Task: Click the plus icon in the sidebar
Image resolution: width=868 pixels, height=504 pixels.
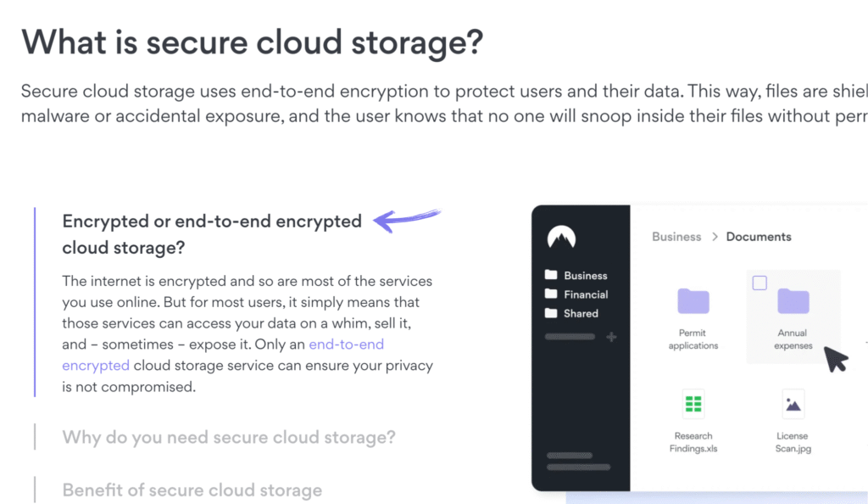Action: (611, 337)
